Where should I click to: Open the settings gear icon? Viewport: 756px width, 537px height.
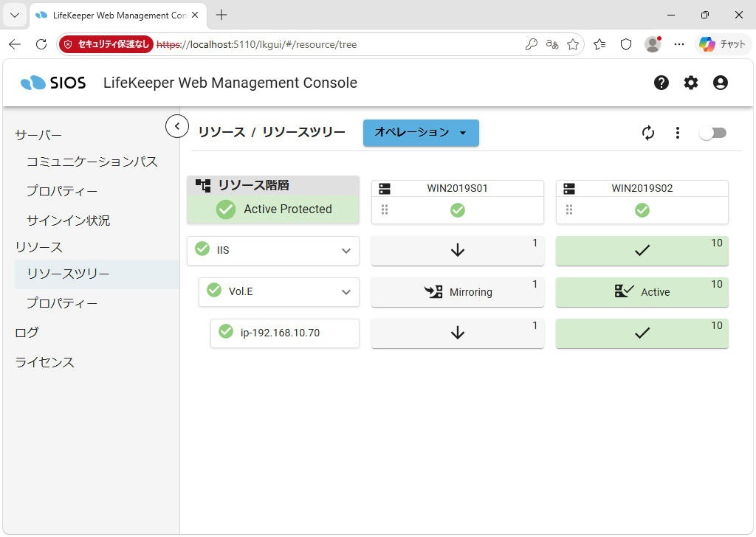691,83
